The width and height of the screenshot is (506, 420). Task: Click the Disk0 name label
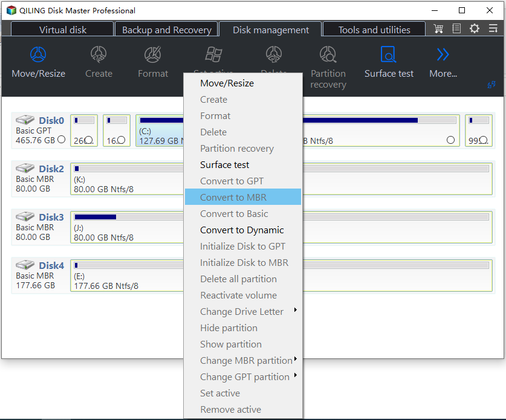point(51,120)
